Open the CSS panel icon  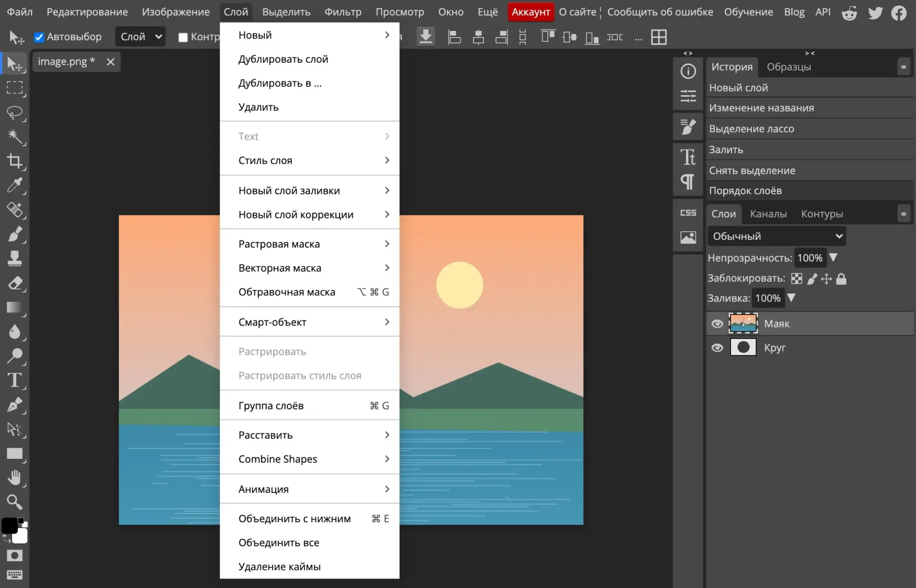coord(688,213)
